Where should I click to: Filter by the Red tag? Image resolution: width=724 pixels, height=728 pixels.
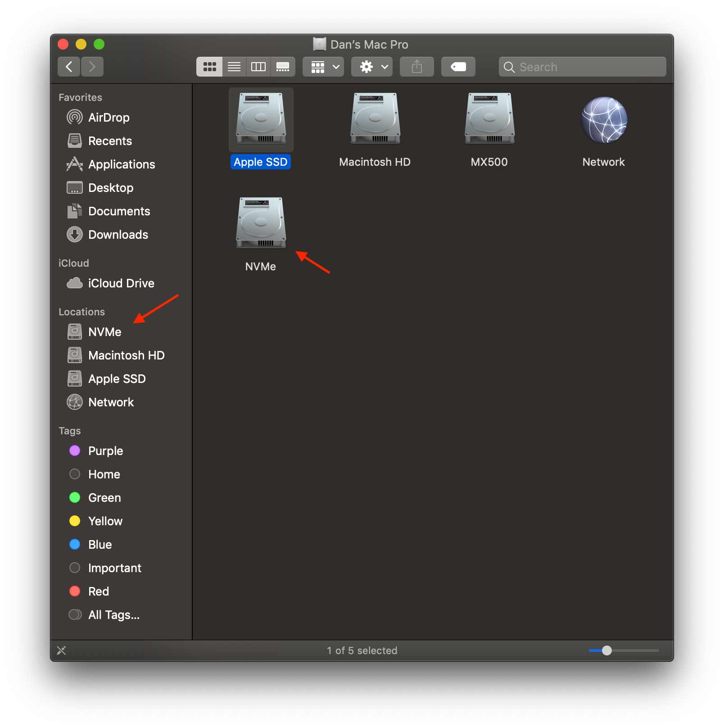[122, 591]
